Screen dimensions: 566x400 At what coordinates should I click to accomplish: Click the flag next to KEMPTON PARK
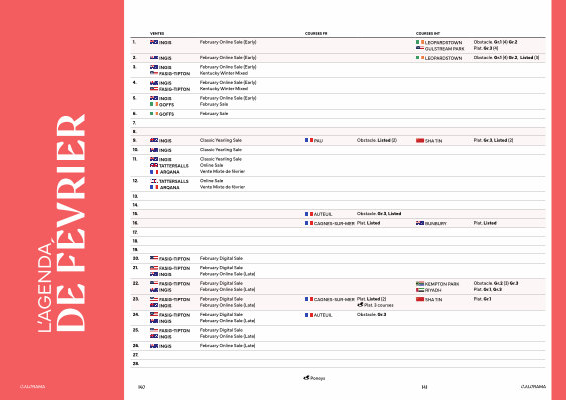(420, 284)
